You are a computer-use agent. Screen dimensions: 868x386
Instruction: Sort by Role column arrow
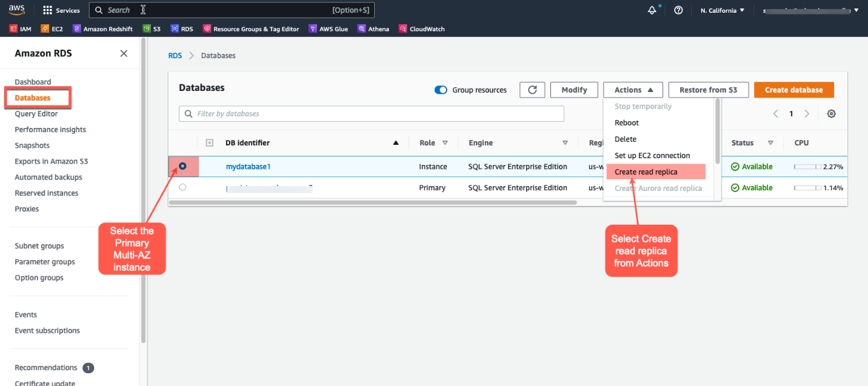pyautogui.click(x=445, y=143)
